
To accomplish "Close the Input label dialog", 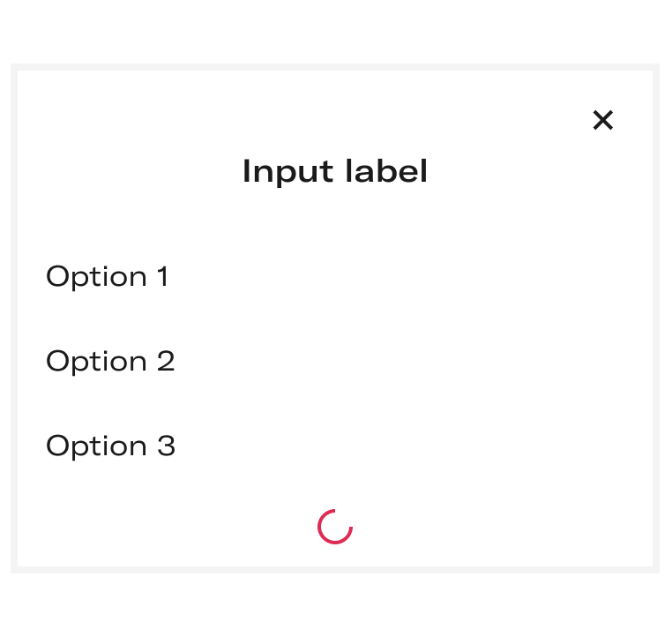I will [x=603, y=120].
